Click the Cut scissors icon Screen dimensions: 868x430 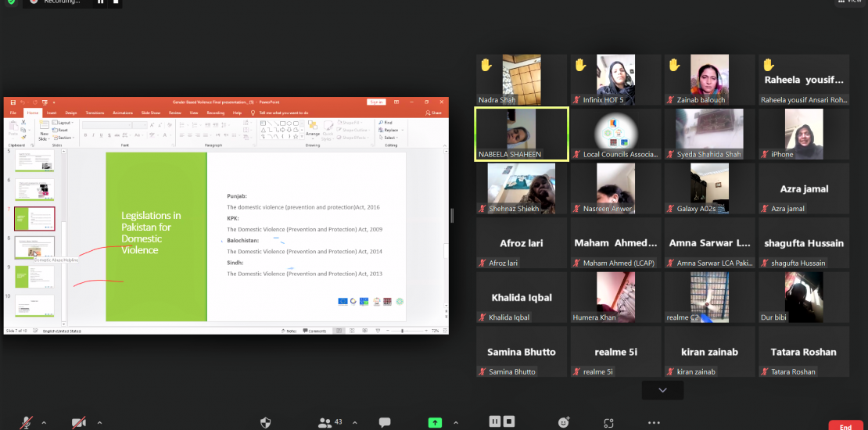(23, 122)
